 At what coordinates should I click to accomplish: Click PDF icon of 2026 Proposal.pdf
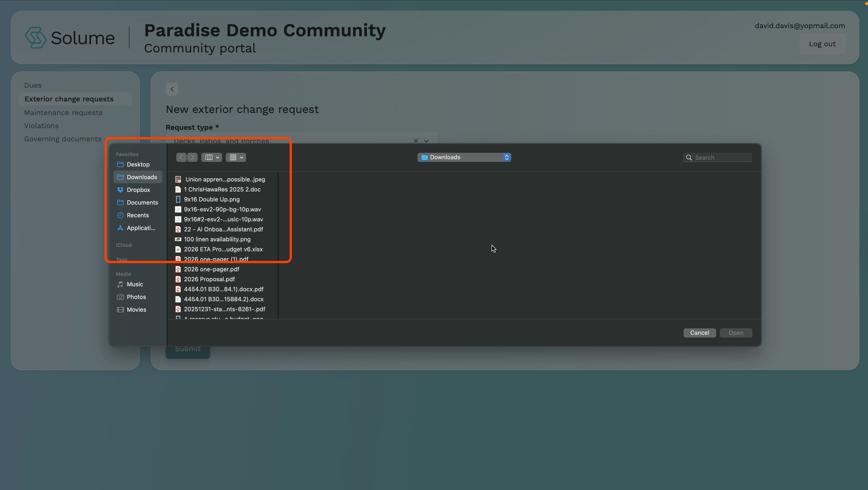[178, 279]
